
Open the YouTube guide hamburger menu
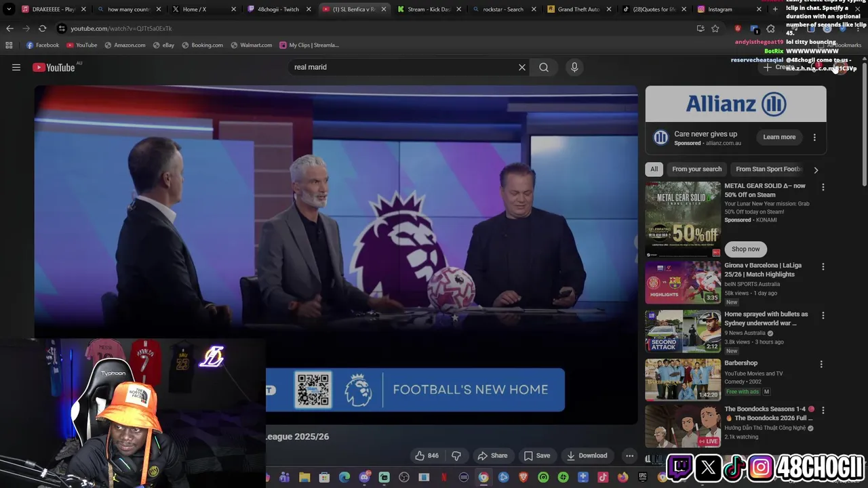click(16, 67)
